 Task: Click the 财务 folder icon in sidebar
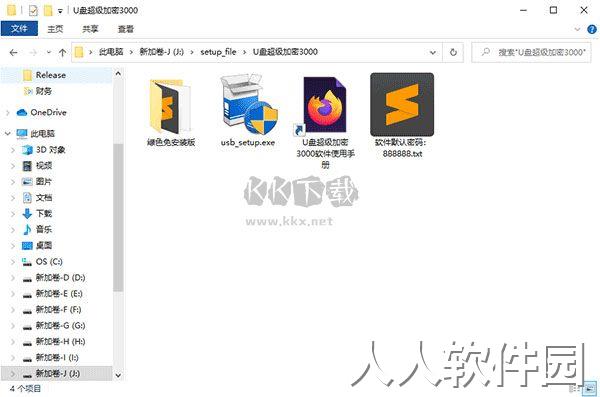(x=28, y=91)
